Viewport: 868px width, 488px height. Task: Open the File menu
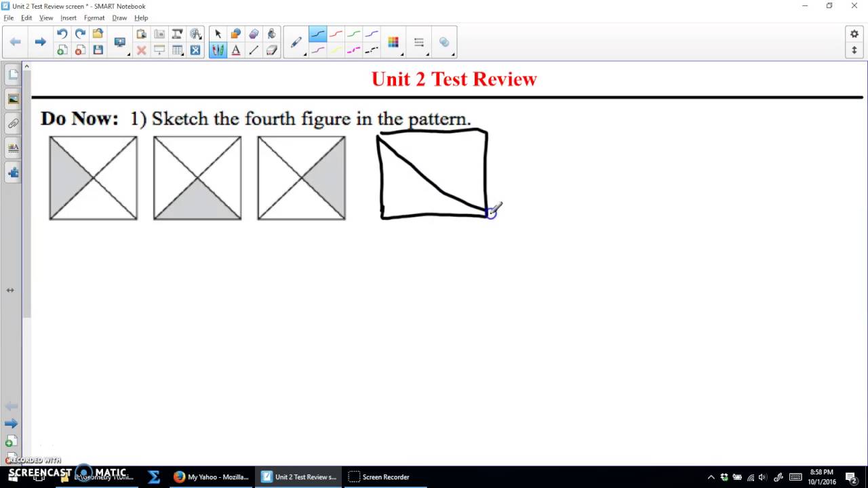click(8, 18)
